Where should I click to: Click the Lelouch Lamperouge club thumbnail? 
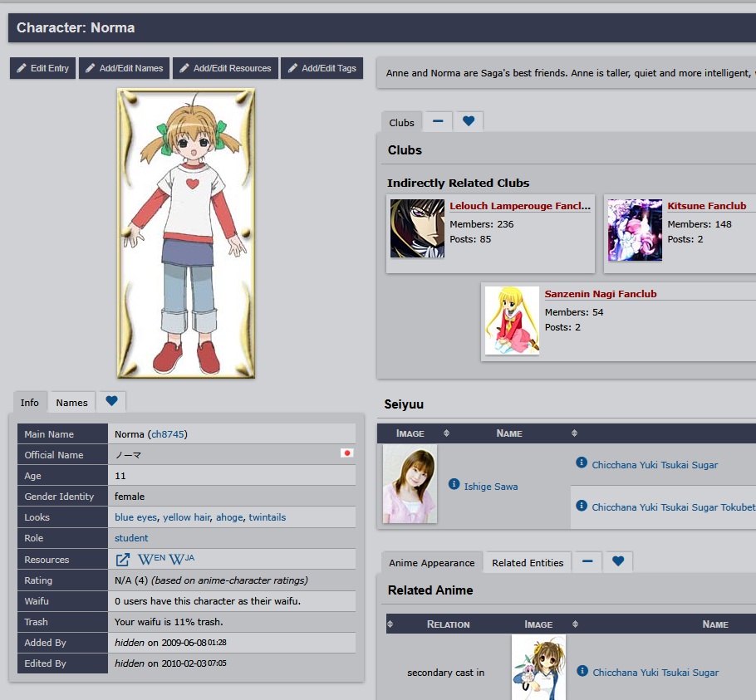(418, 228)
